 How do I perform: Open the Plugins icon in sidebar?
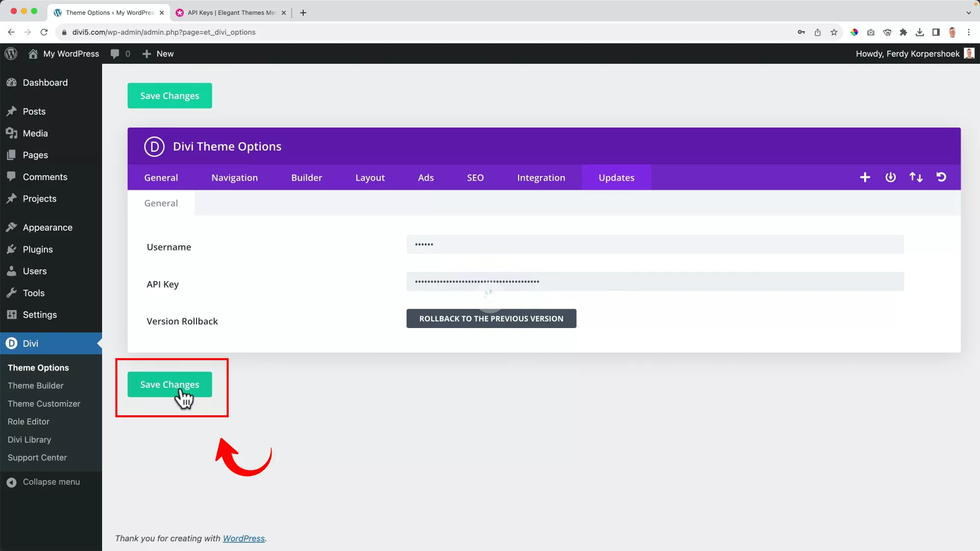(12, 249)
